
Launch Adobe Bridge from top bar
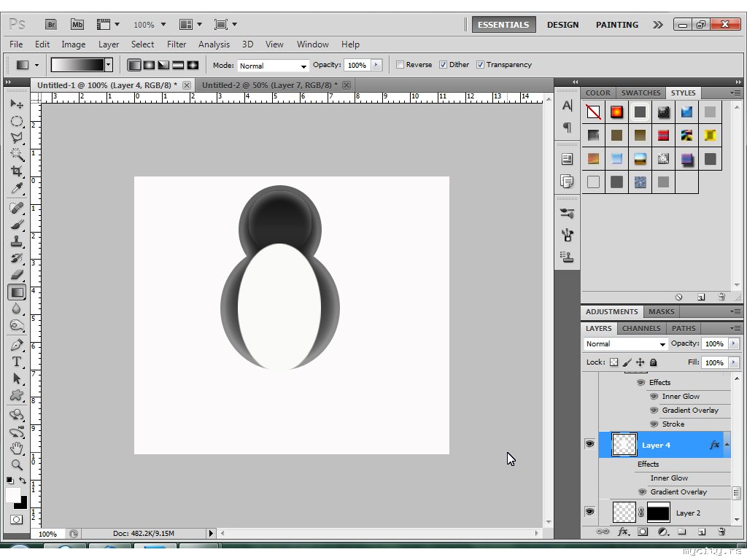51,24
